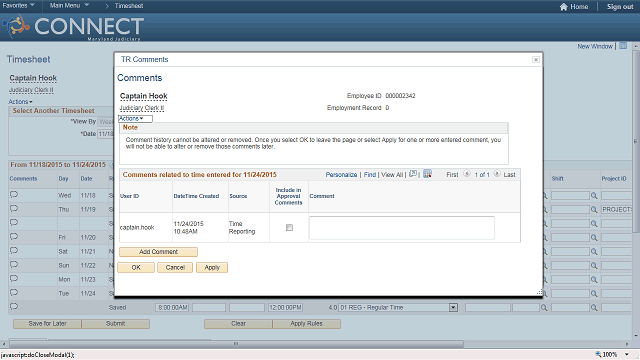Open 01 REG - Regular Time dropdown arrow
This screenshot has width=640, height=360.
click(453, 308)
